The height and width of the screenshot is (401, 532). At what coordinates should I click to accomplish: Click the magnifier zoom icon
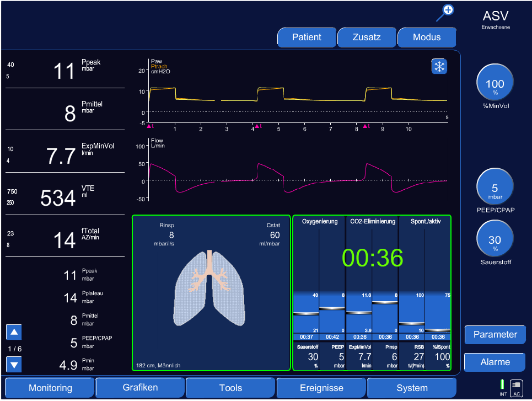[445, 12]
